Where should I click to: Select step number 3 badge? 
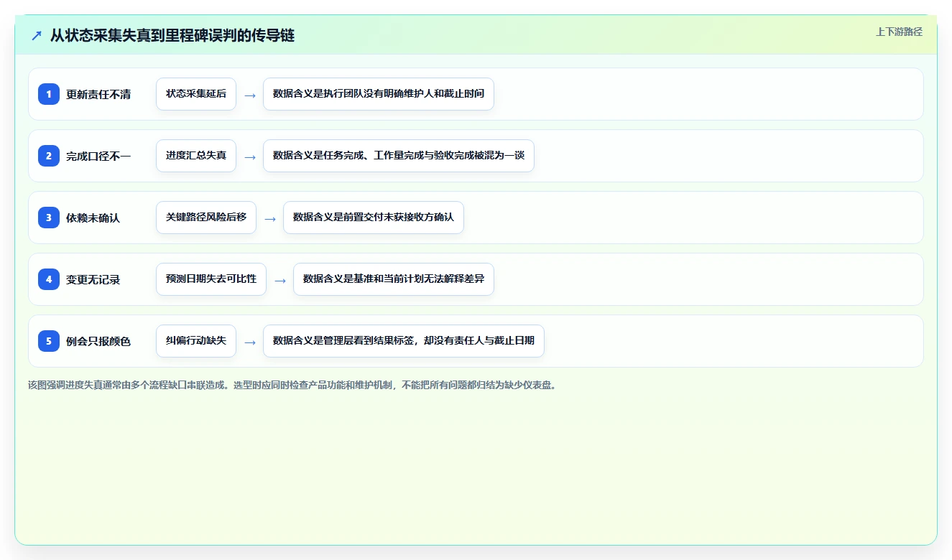49,218
